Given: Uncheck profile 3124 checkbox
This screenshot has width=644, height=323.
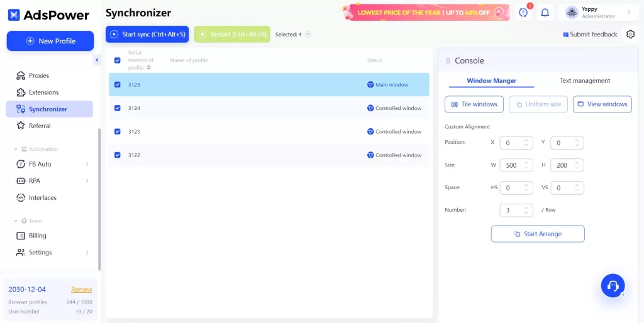Looking at the screenshot, I should pos(118,108).
